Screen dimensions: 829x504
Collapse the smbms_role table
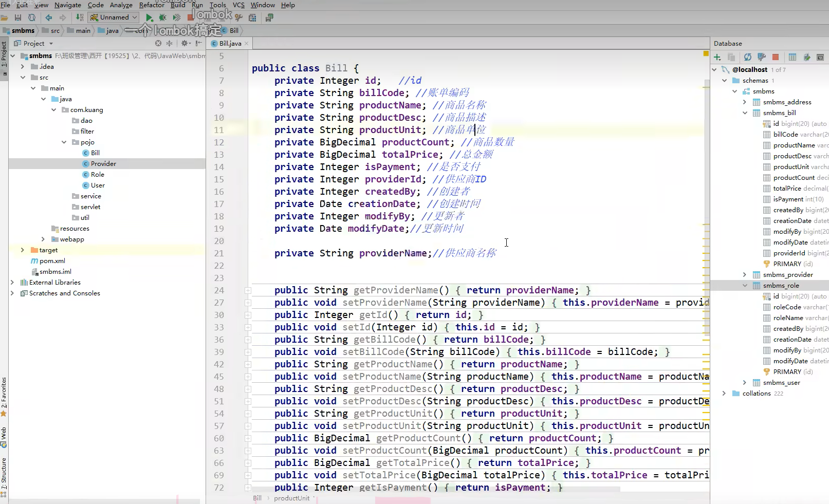tap(745, 285)
